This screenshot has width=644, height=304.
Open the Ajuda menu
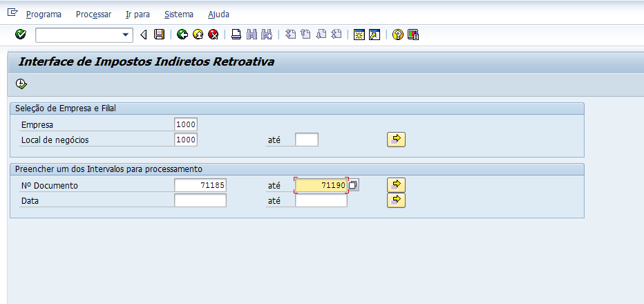[x=218, y=15]
